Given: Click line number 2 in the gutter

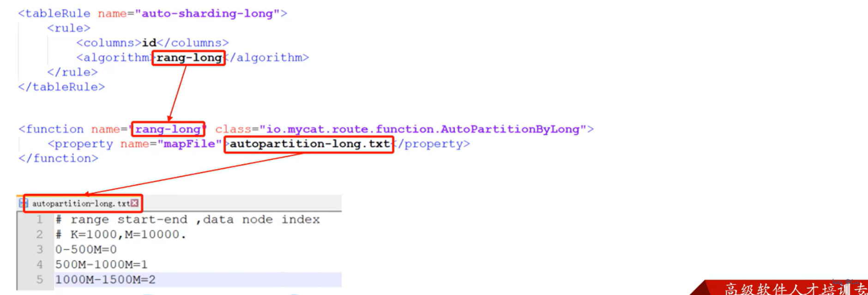Looking at the screenshot, I should tap(40, 234).
